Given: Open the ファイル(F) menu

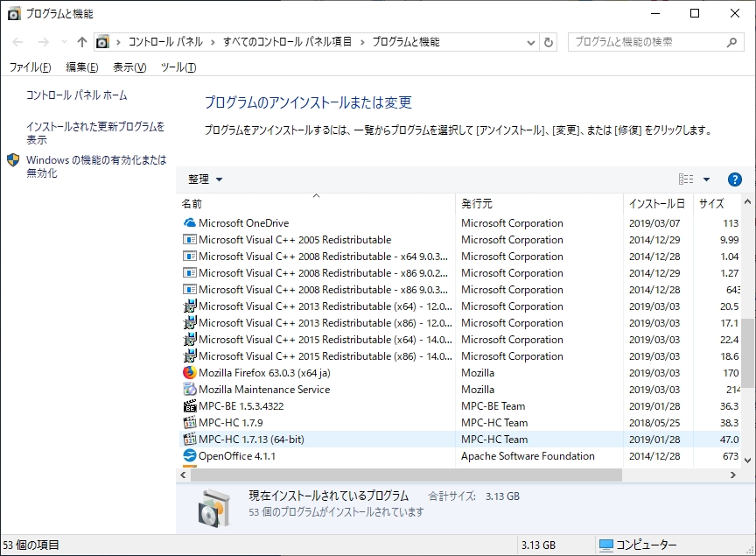Looking at the screenshot, I should 30,67.
